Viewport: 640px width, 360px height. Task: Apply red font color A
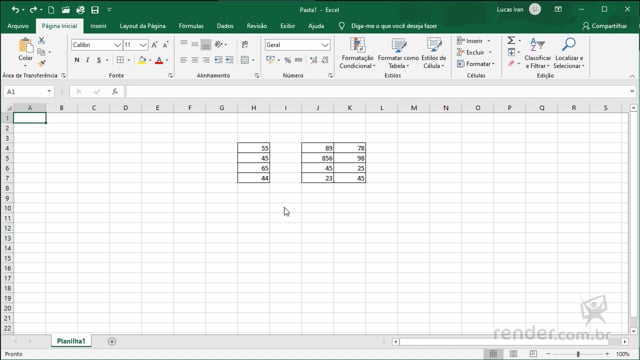tap(159, 60)
